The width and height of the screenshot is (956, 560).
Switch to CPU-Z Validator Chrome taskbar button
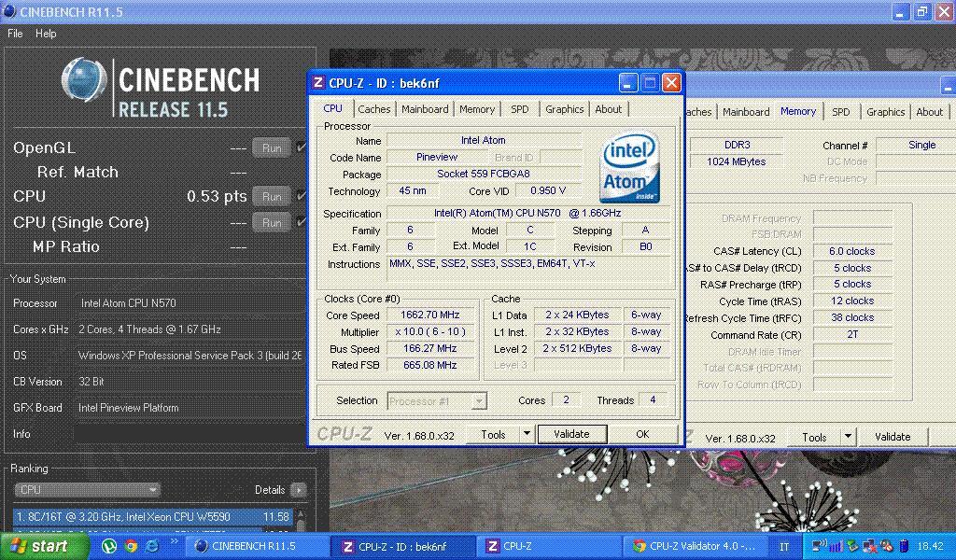[x=695, y=546]
